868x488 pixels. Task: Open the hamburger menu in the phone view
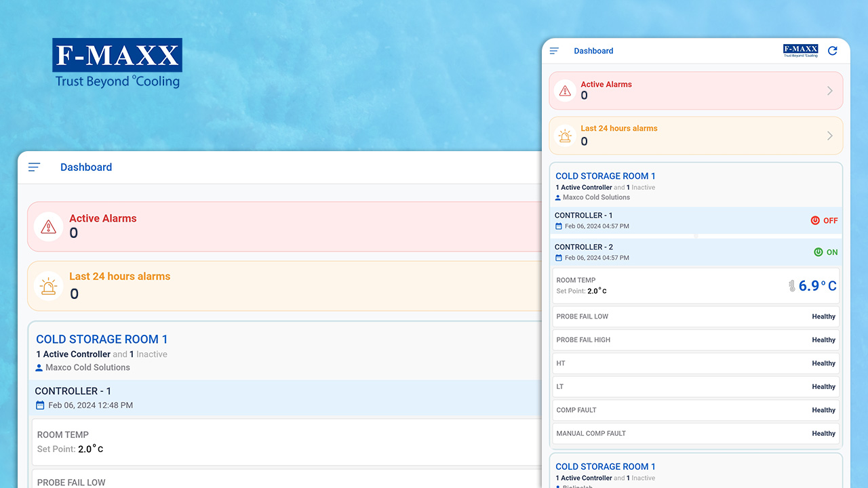click(x=554, y=51)
